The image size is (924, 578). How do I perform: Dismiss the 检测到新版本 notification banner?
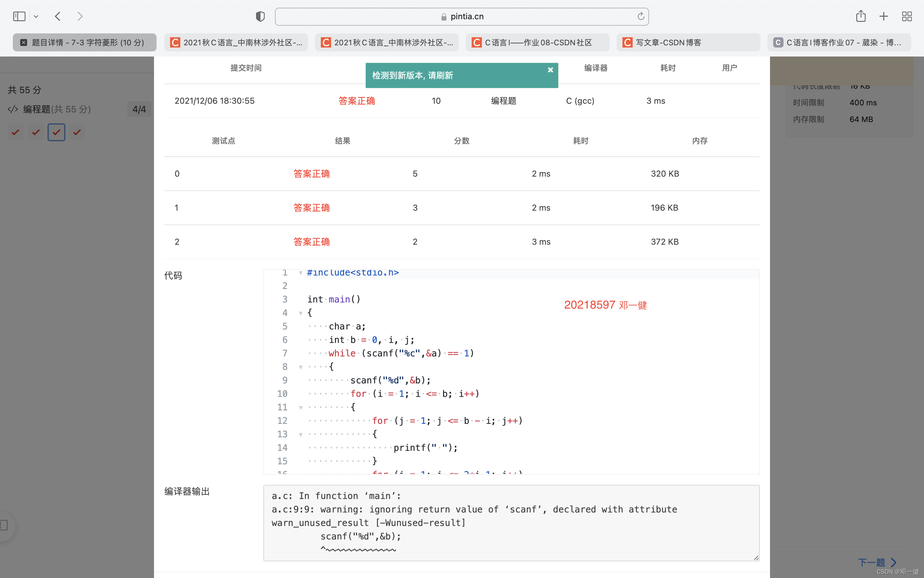(x=550, y=70)
